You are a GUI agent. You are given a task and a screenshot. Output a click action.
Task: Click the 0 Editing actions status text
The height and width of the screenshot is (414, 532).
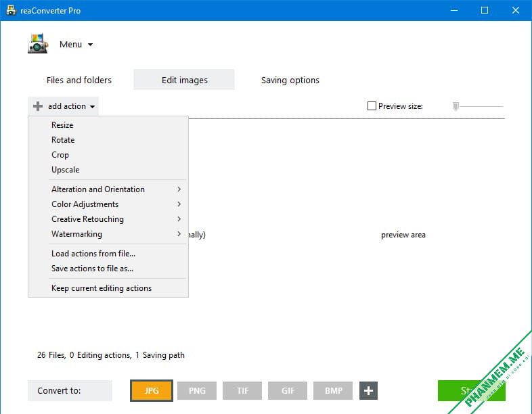100,355
